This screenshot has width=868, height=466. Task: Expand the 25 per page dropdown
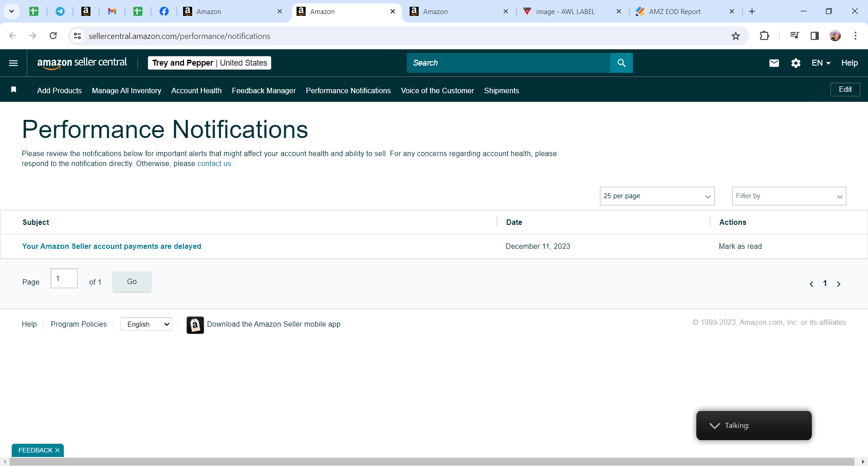click(x=657, y=196)
